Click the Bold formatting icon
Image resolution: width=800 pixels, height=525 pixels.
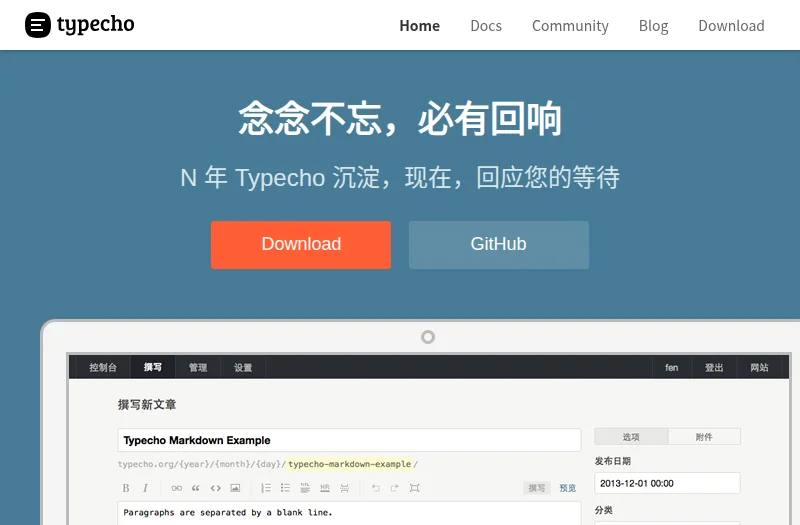pyautogui.click(x=126, y=488)
